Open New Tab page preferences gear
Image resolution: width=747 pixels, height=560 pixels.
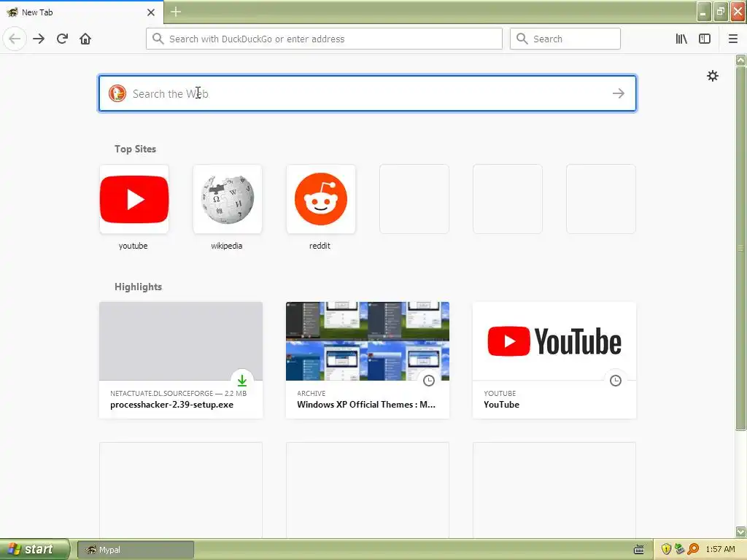[712, 76]
